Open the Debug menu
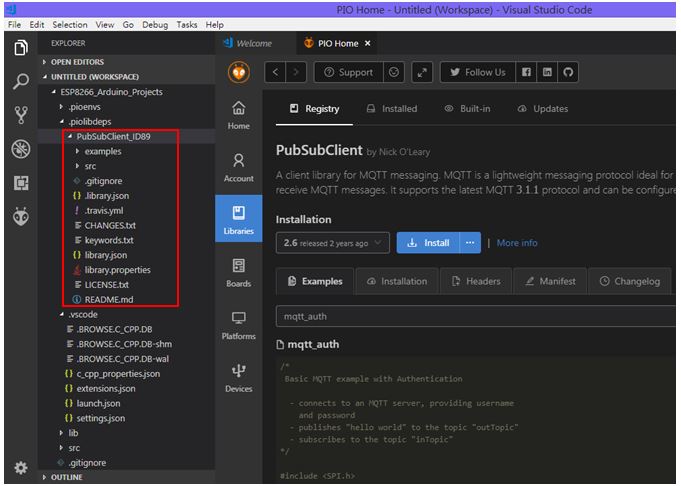The height and width of the screenshot is (486, 681). coord(155,25)
